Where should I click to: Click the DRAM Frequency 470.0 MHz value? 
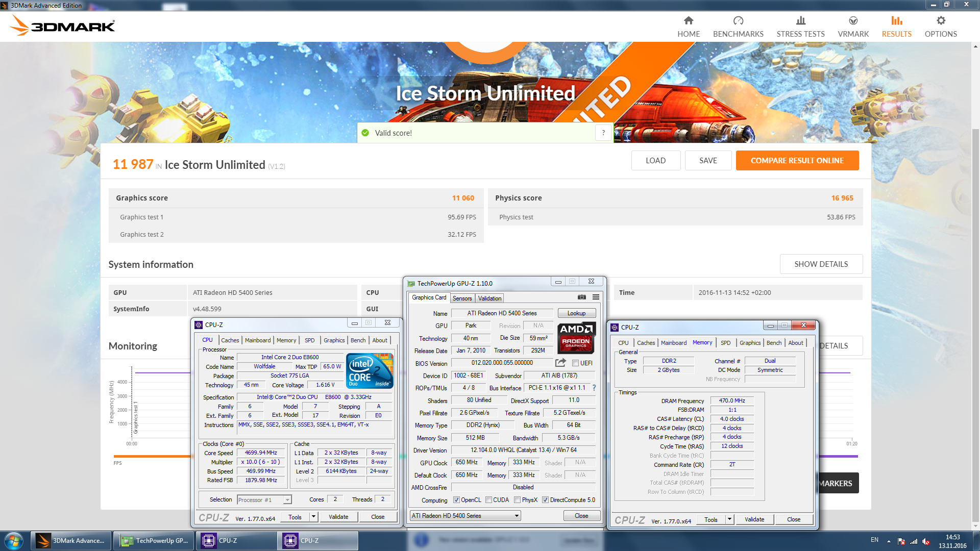click(732, 400)
